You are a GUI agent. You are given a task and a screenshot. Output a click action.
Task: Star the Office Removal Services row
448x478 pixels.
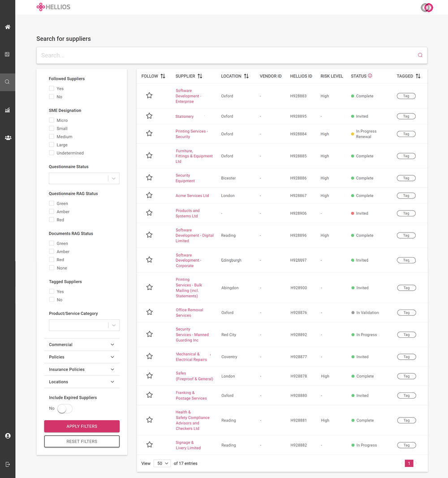(150, 312)
